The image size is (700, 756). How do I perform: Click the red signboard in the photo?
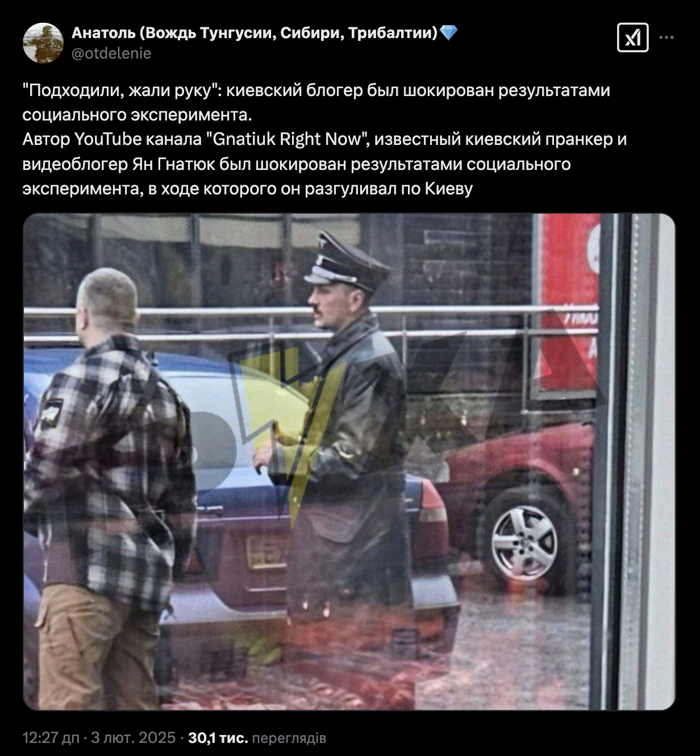tap(569, 303)
